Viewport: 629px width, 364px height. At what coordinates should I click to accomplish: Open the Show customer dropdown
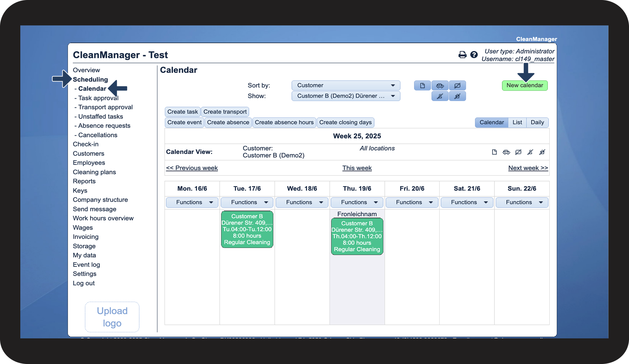(x=346, y=96)
